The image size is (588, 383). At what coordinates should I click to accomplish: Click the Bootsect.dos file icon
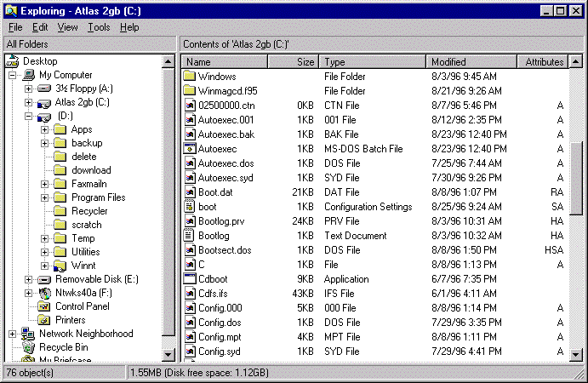tap(190, 250)
